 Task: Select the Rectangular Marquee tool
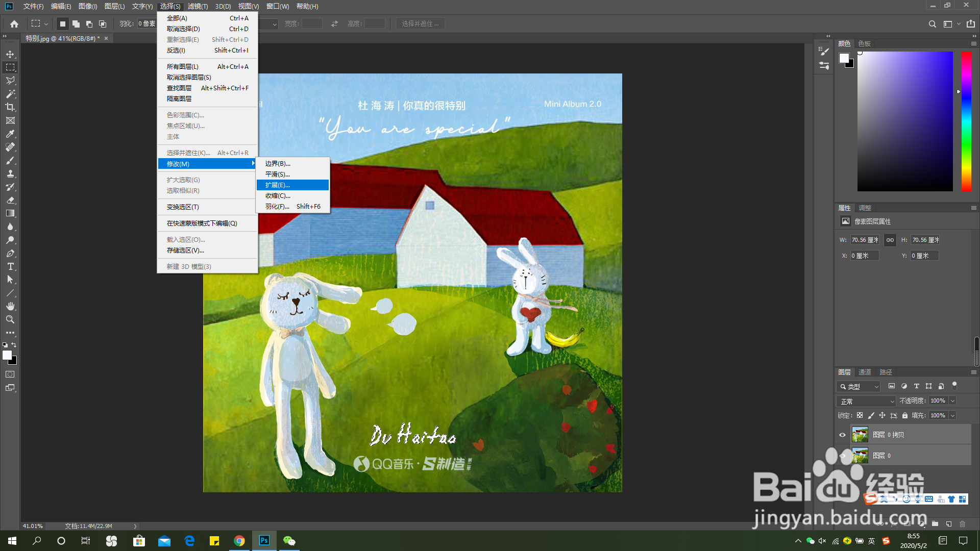coord(10,67)
